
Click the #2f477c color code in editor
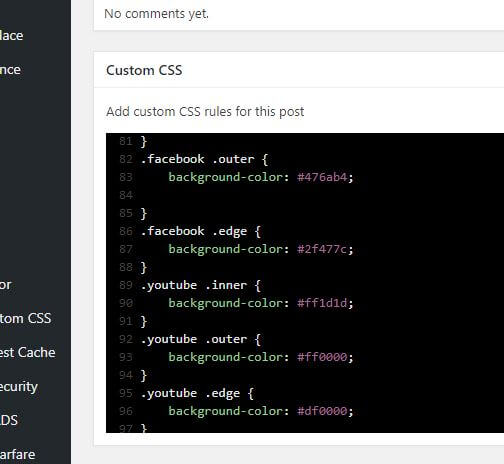(322, 249)
